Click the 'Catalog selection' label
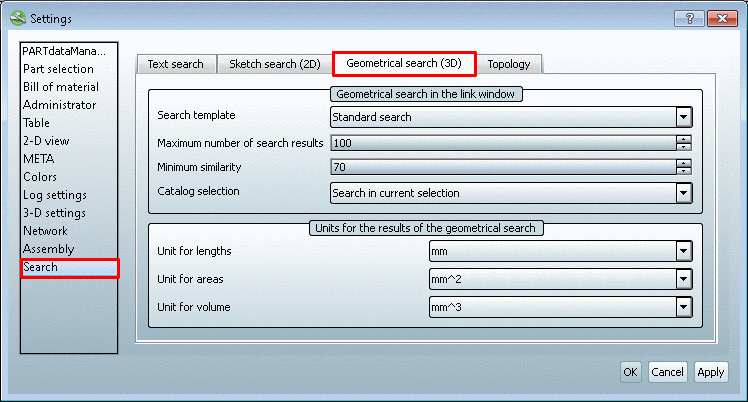Image resolution: width=748 pixels, height=402 pixels. (x=198, y=191)
